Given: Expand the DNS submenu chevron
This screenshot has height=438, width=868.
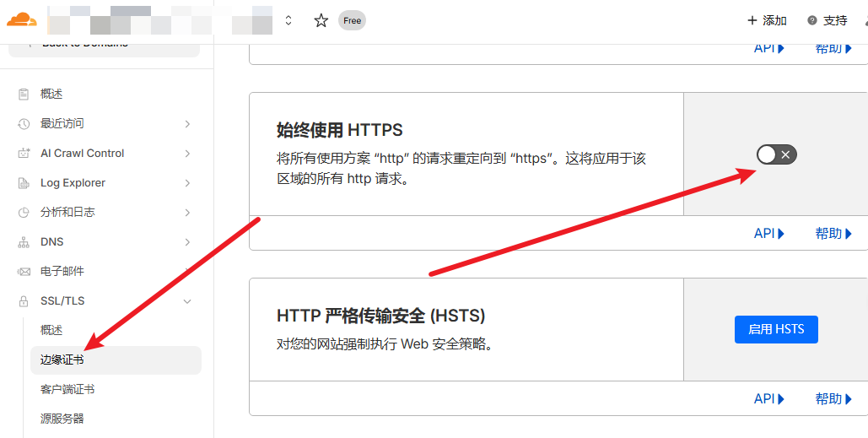Looking at the screenshot, I should coord(187,242).
